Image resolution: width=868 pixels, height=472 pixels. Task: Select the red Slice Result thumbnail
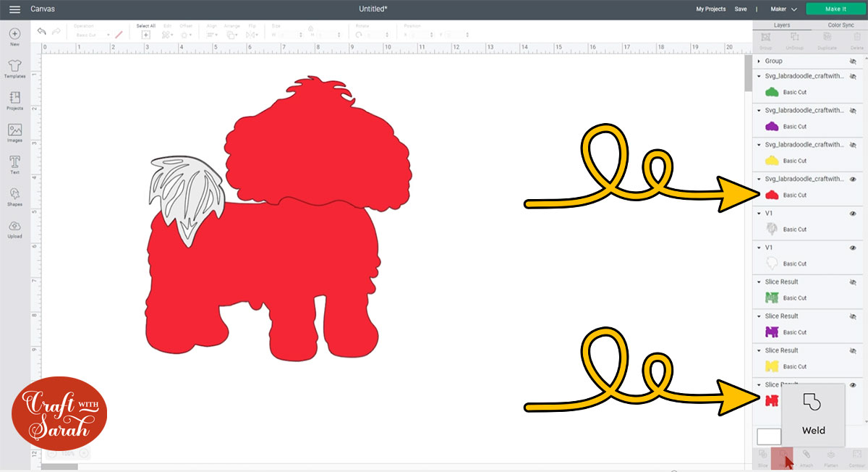[x=772, y=400]
